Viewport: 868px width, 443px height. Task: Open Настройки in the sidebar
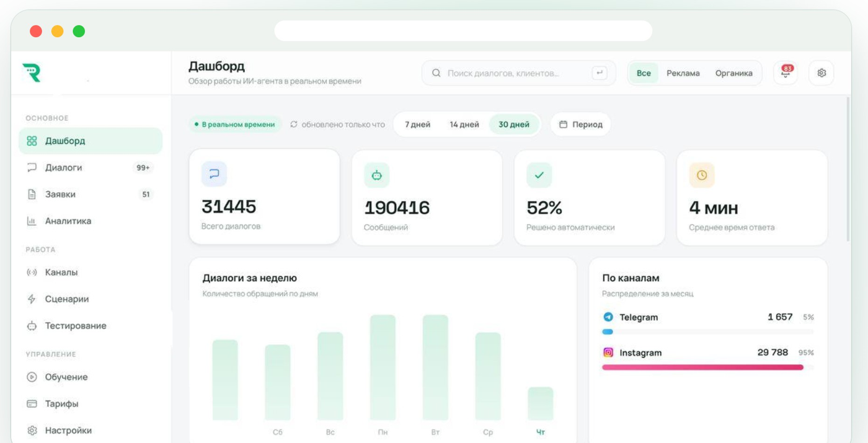(91, 430)
